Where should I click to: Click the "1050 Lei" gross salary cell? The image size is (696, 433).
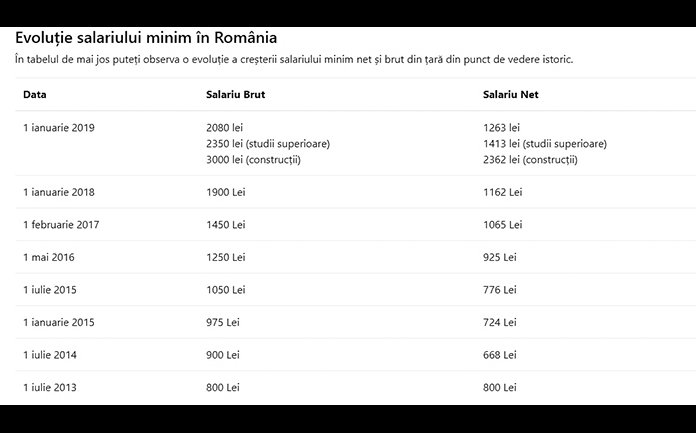[225, 290]
